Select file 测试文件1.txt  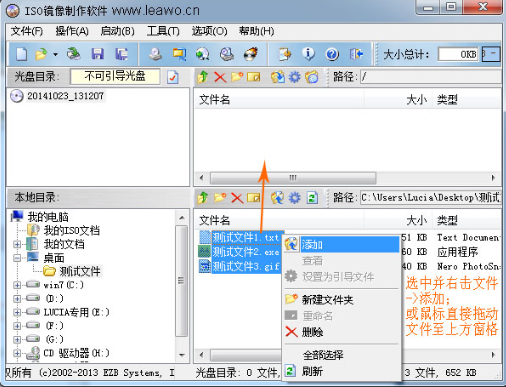click(245, 237)
